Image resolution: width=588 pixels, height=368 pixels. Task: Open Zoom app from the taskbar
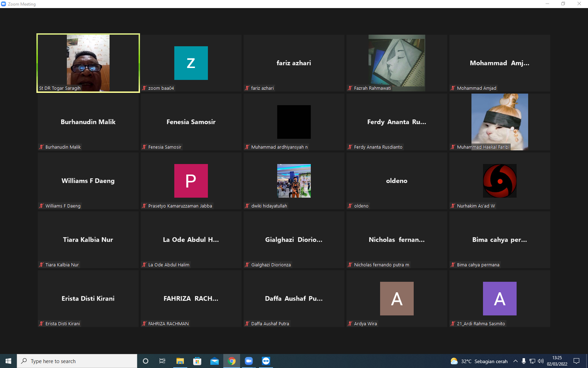[x=249, y=361]
